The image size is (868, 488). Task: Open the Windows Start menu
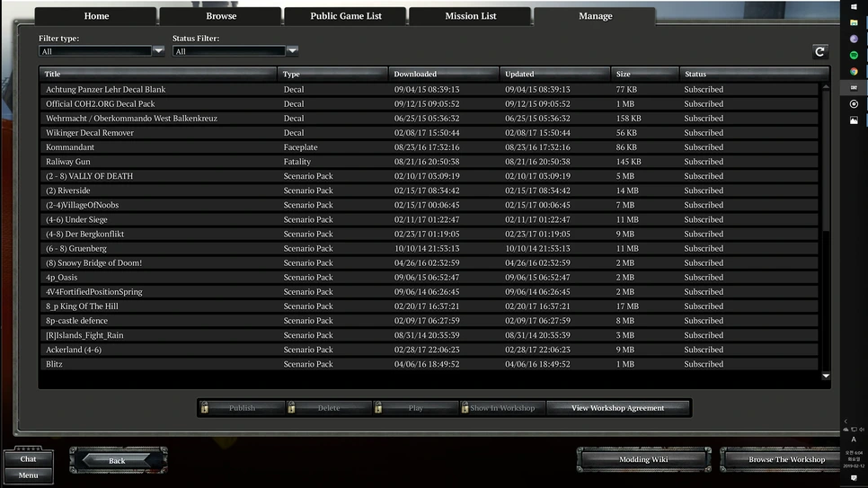point(854,6)
